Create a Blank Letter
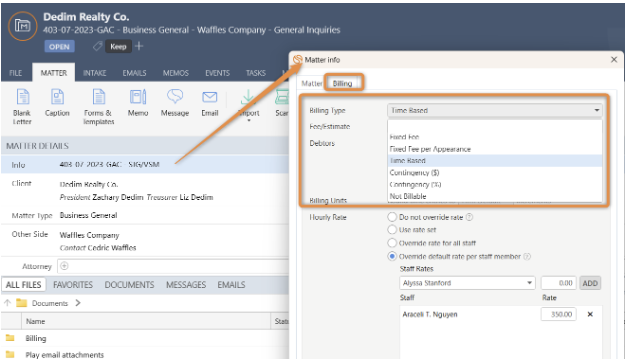 pyautogui.click(x=22, y=107)
